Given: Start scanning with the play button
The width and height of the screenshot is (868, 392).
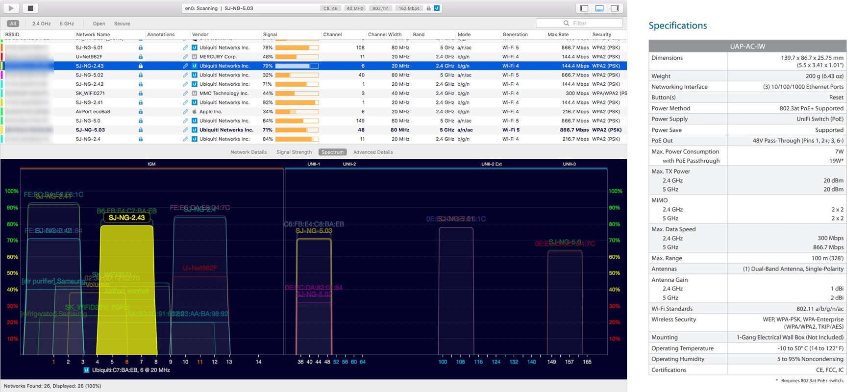Looking at the screenshot, I should tap(11, 8).
